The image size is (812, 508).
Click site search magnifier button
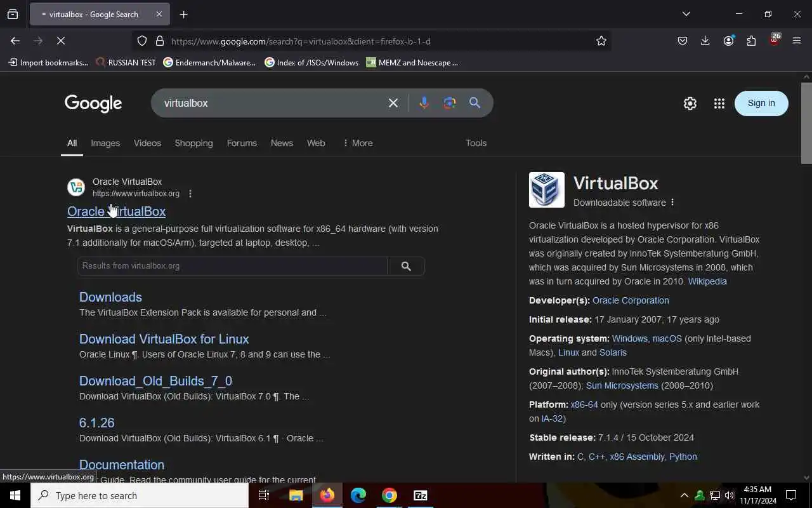[x=406, y=266]
